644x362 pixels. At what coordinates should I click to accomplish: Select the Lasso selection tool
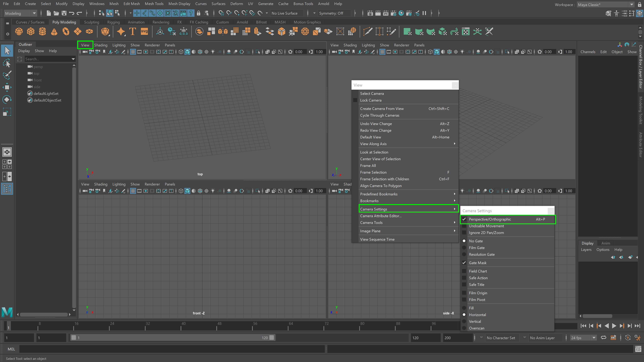point(7,63)
